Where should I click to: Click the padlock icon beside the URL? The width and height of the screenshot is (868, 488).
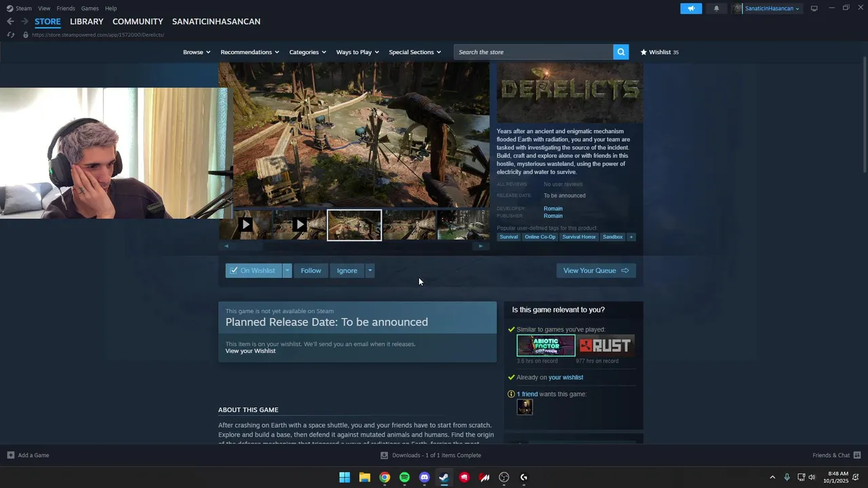tap(26, 35)
